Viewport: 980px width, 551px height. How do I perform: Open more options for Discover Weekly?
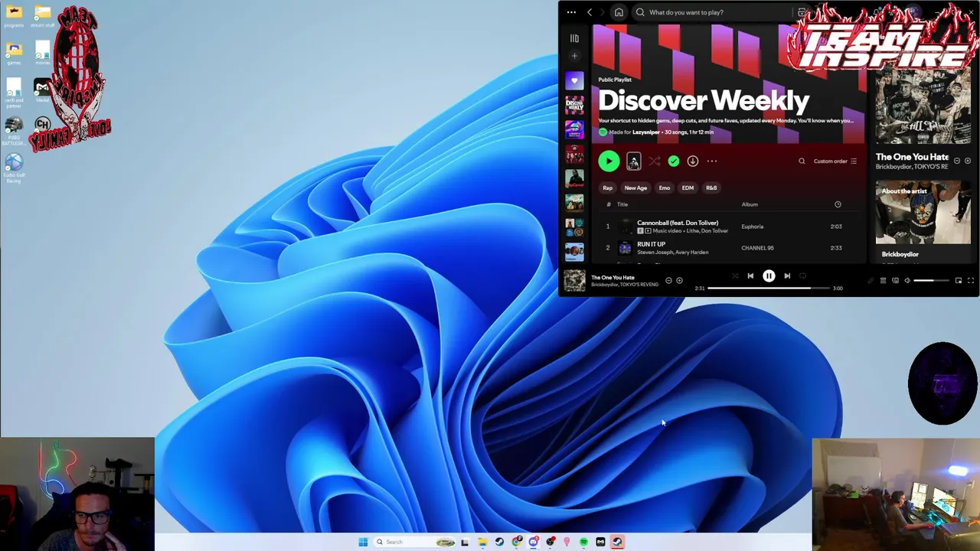pos(712,161)
